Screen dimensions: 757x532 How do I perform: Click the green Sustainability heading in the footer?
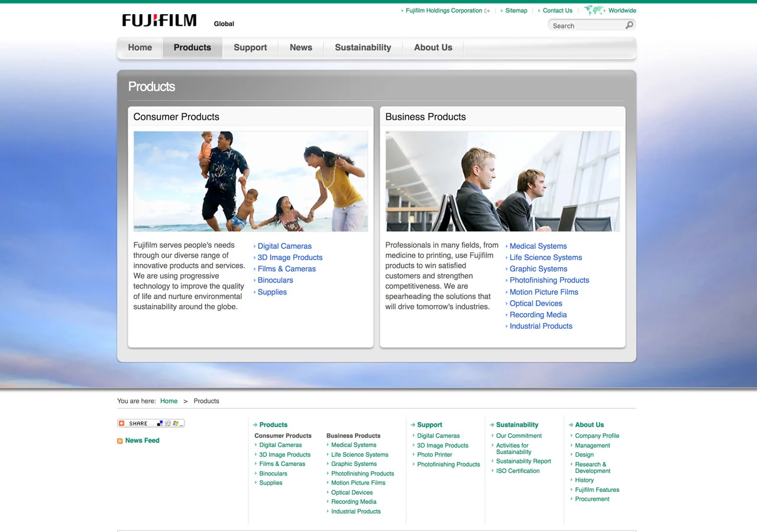pos(517,424)
